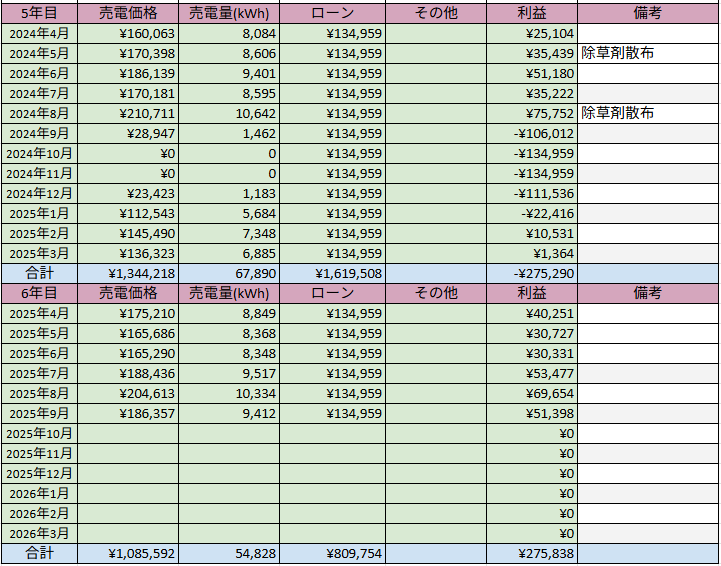The image size is (721, 566).
Task: Select the 2024年4月 row label
Action: click(40, 33)
